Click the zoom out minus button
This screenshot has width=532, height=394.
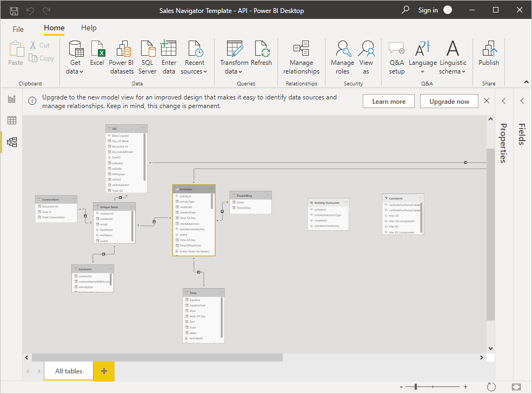click(401, 387)
